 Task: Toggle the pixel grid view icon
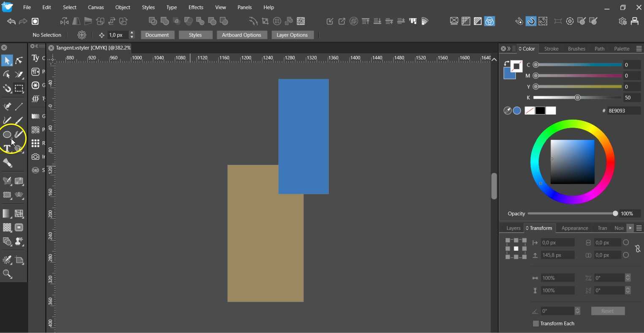pos(466,21)
